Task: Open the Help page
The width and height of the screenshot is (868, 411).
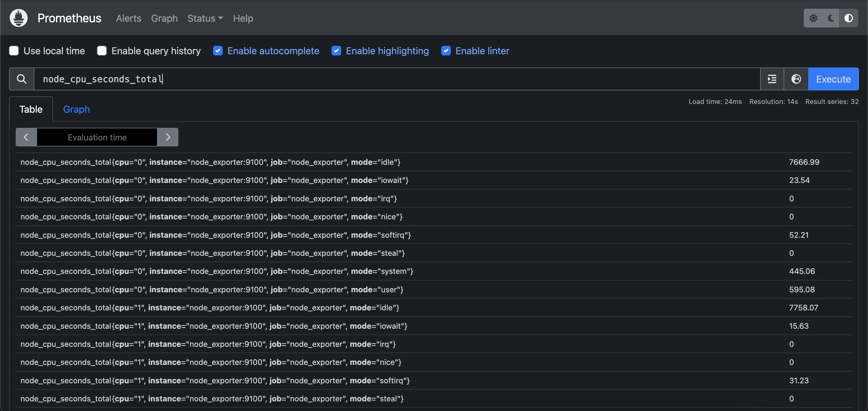Action: click(x=243, y=18)
